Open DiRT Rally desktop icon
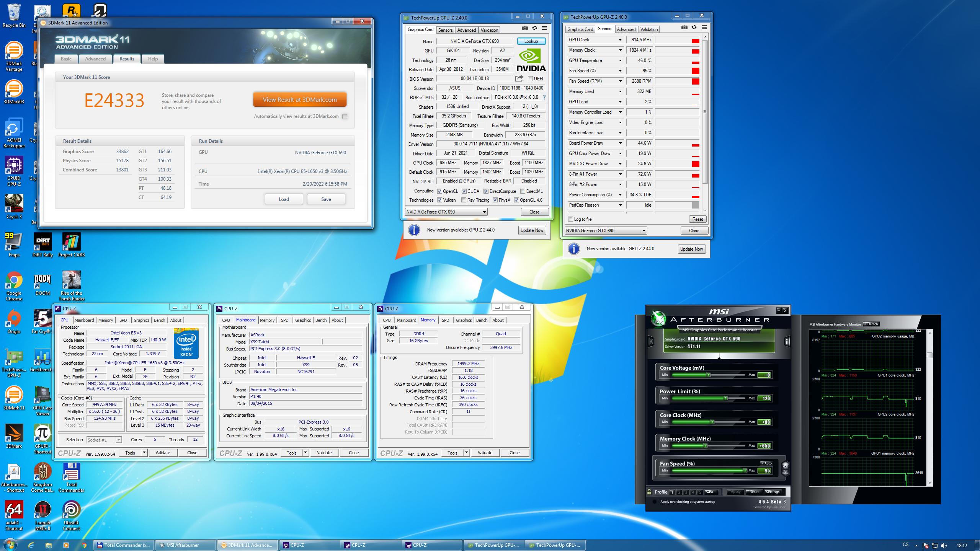 [x=42, y=245]
